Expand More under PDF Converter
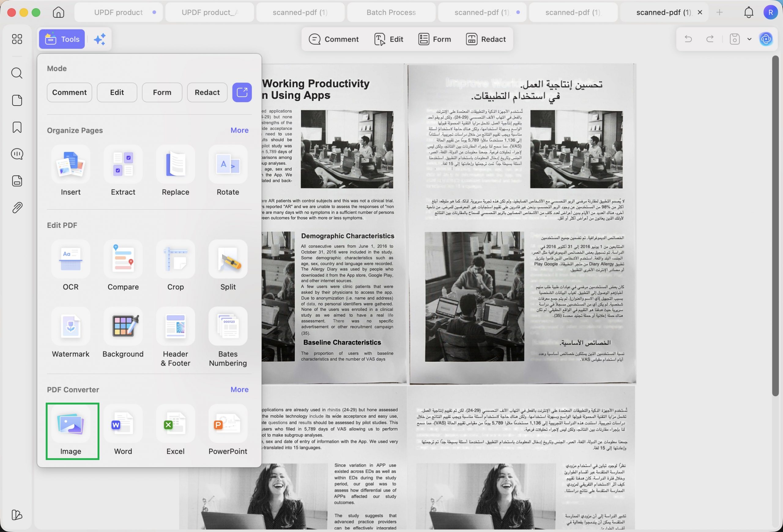 pyautogui.click(x=239, y=389)
